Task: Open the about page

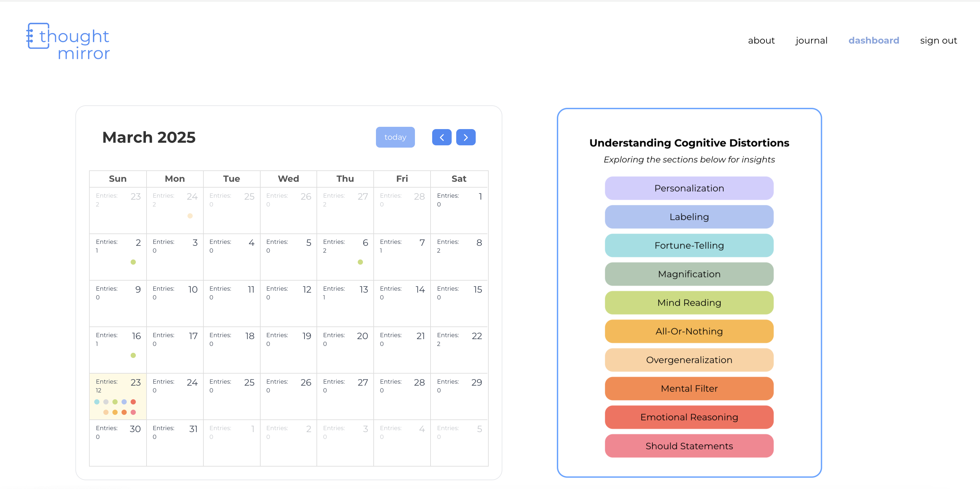Action: 761,40
